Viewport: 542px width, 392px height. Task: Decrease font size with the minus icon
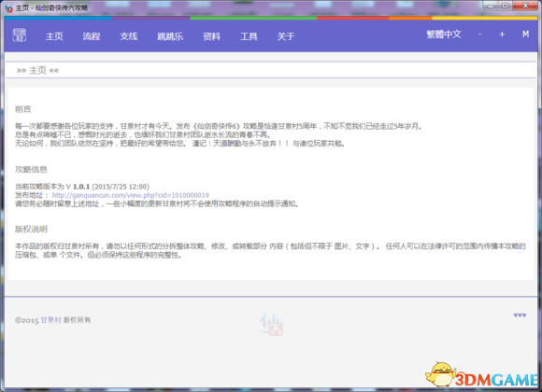point(479,35)
